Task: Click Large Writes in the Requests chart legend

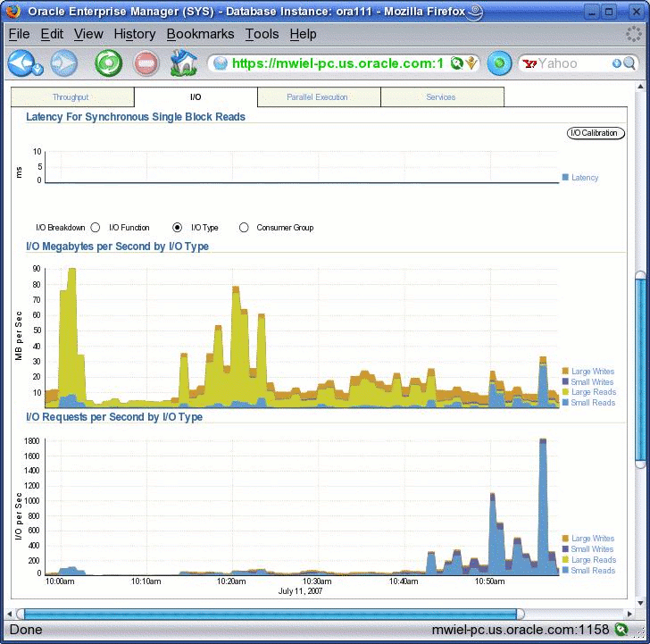Action: [593, 539]
